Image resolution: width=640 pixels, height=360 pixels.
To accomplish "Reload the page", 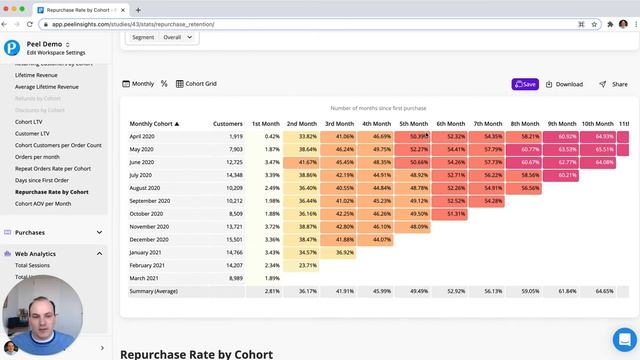I will tap(30, 24).
